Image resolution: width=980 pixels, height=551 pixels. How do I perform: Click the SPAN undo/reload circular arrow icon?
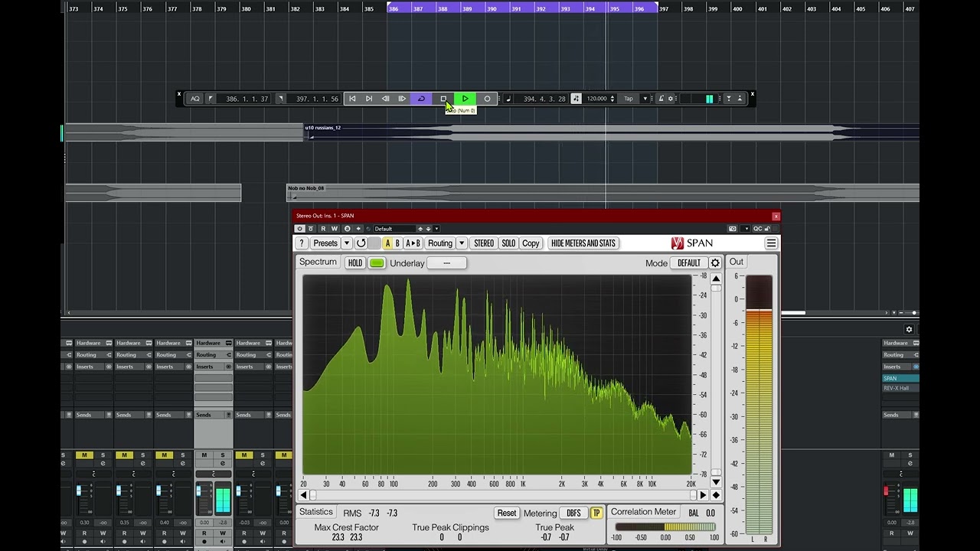[x=361, y=243]
